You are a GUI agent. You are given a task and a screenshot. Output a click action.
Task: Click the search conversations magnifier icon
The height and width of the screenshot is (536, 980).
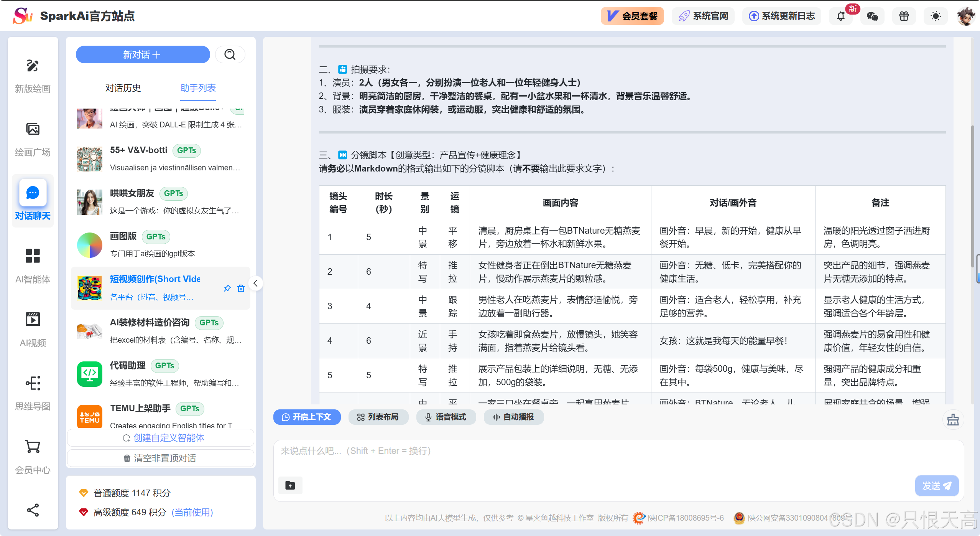tap(230, 54)
